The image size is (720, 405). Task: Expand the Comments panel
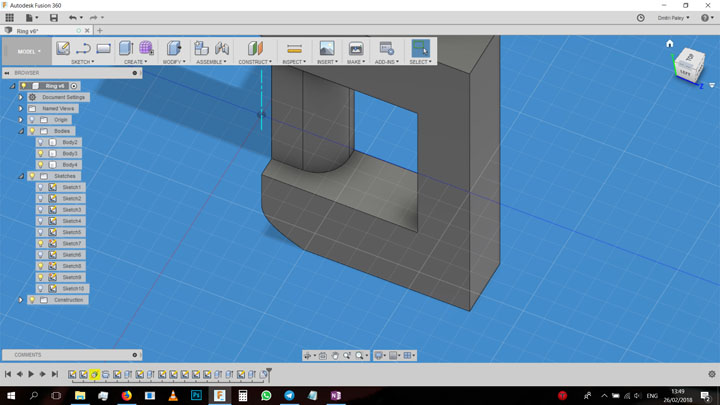(x=135, y=355)
